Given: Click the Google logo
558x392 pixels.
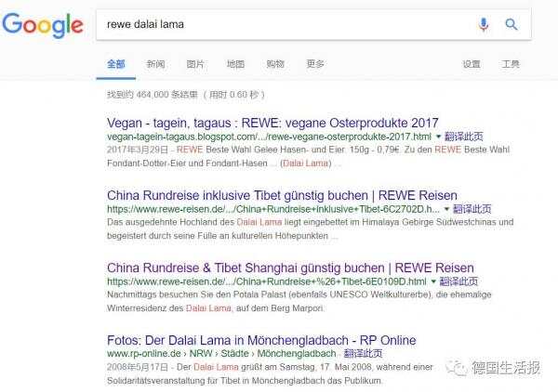Looking at the screenshot, I should (x=43, y=25).
